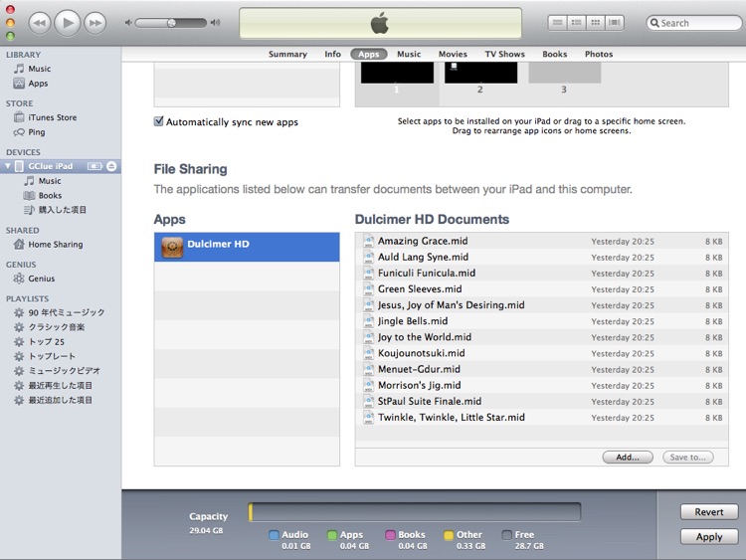The width and height of the screenshot is (746, 560).
Task: Open Home Sharing
Action: 61,244
